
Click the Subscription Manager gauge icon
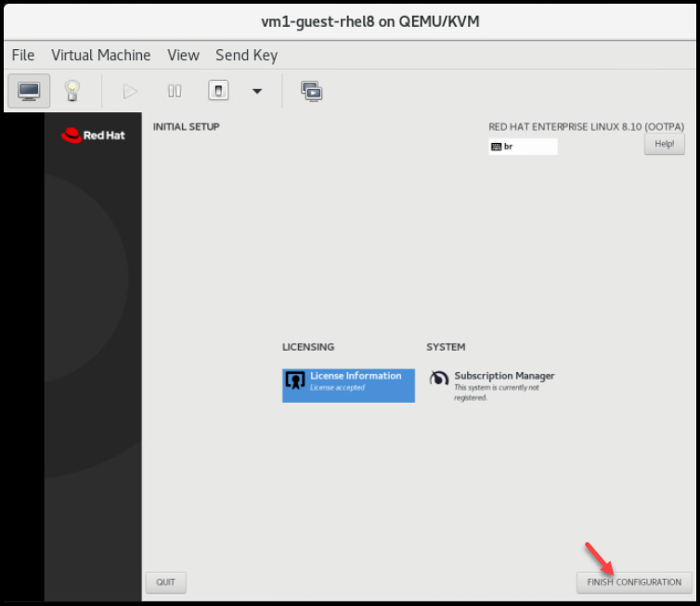click(x=439, y=379)
